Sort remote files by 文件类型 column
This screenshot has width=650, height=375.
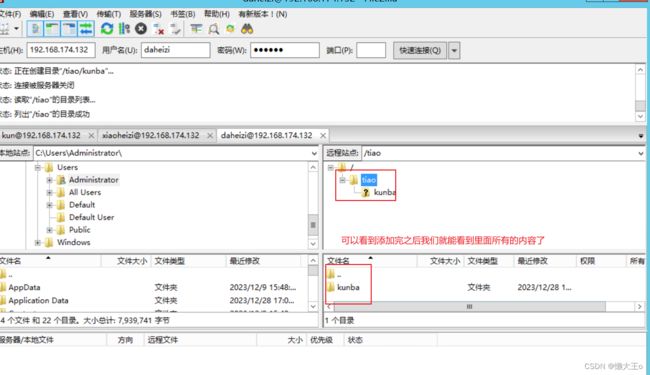[x=489, y=261]
